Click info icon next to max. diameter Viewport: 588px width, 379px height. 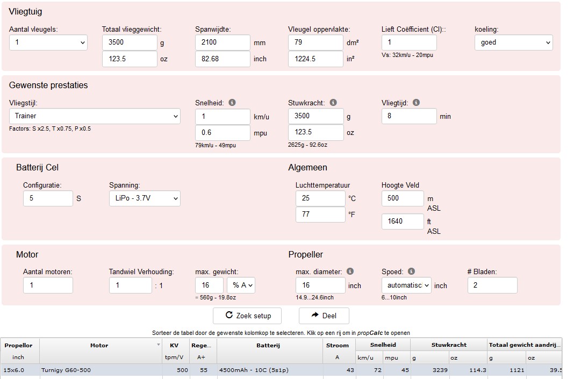coord(350,271)
